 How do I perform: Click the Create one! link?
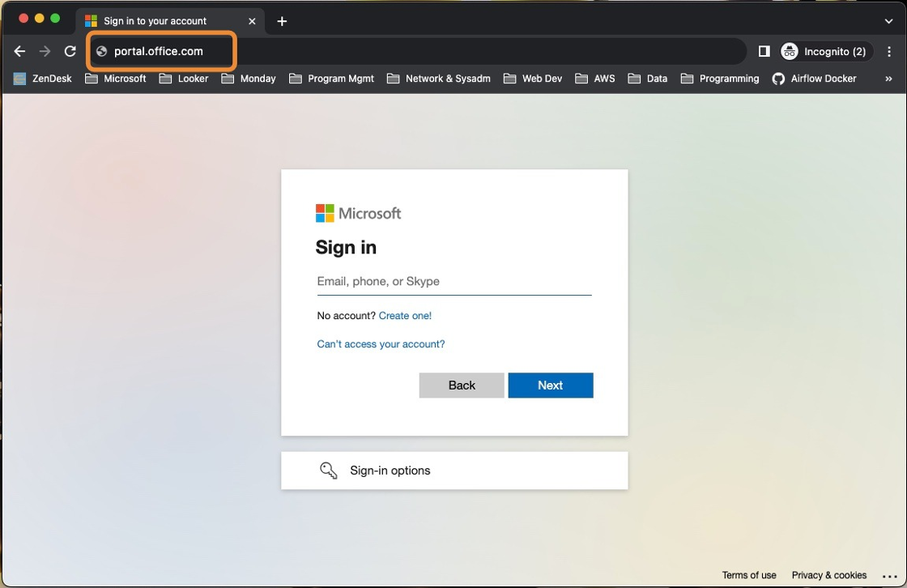pyautogui.click(x=405, y=316)
